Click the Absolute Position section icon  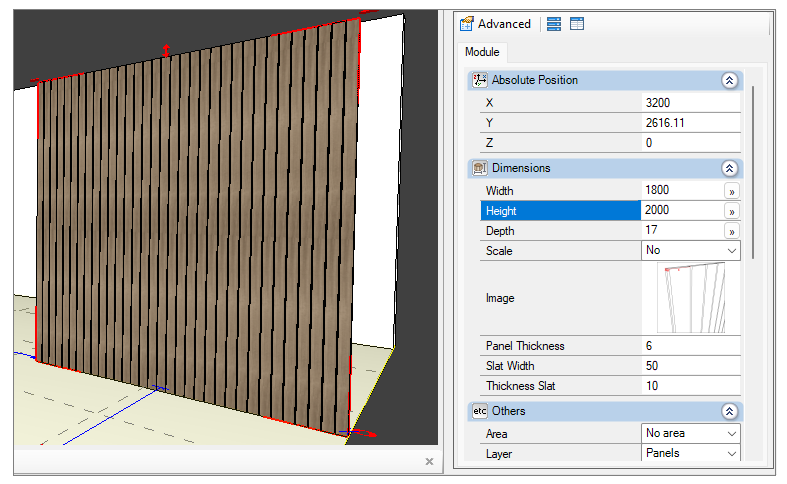[480, 80]
